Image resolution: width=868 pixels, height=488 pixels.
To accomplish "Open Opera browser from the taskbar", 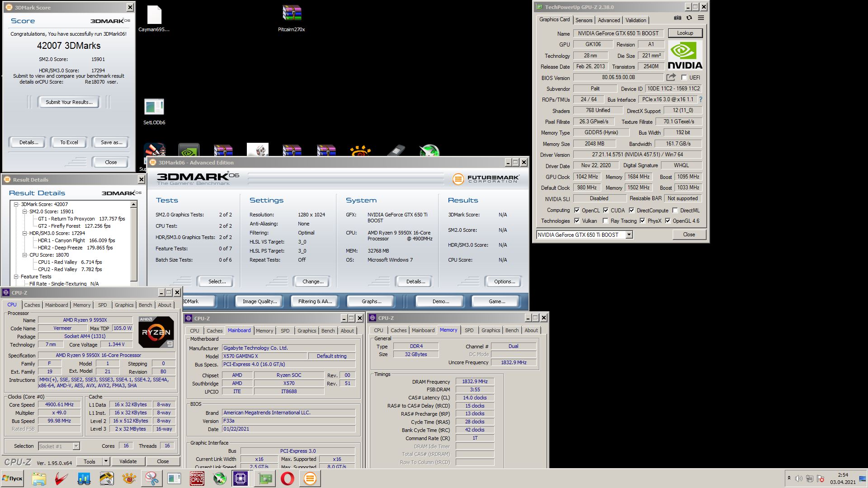I will click(x=288, y=479).
